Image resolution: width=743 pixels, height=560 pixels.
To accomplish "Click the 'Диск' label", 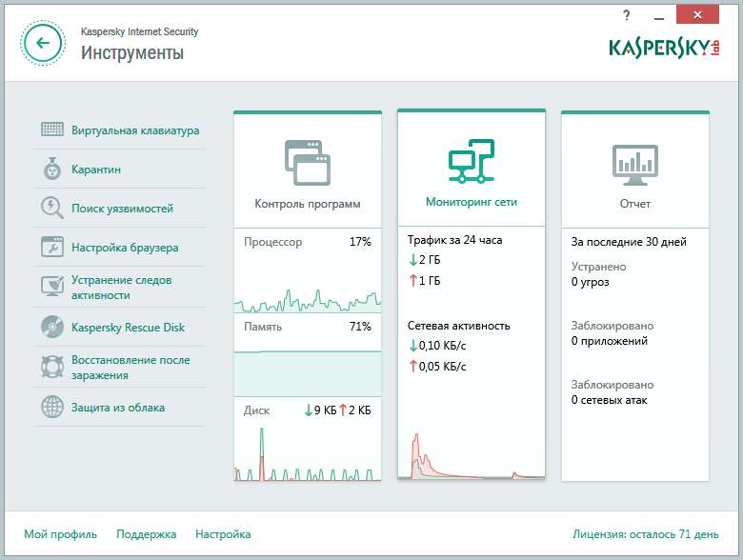I will pyautogui.click(x=256, y=410).
